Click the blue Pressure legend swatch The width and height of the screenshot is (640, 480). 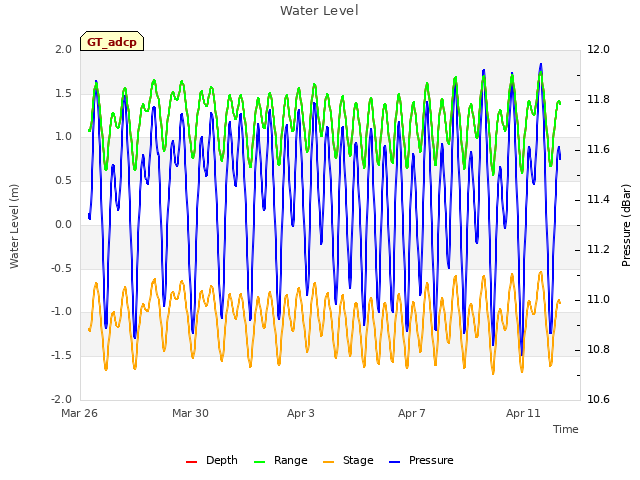pos(394,462)
